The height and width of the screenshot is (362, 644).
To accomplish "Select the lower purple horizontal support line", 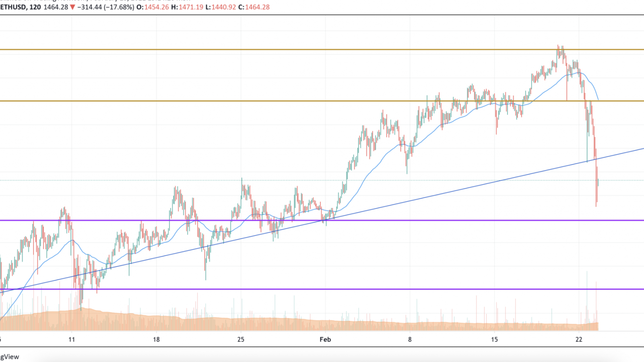I will (322, 289).
